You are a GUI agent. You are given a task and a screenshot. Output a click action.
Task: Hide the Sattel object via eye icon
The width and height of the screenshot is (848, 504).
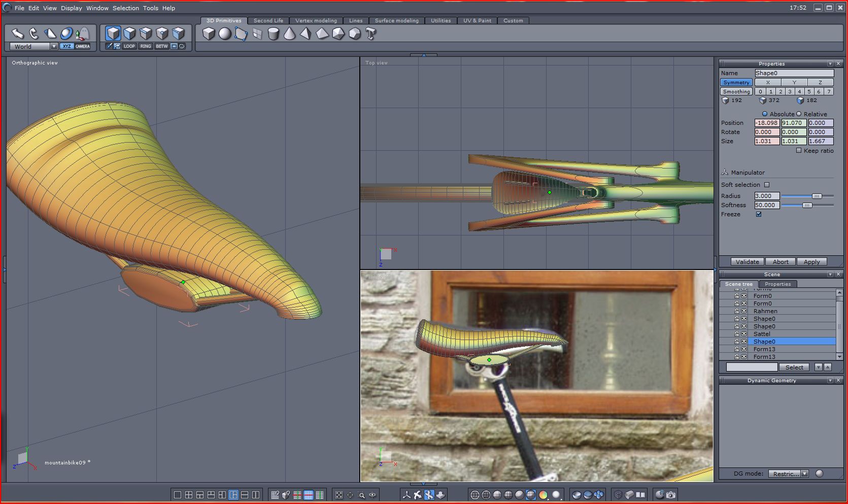[744, 334]
